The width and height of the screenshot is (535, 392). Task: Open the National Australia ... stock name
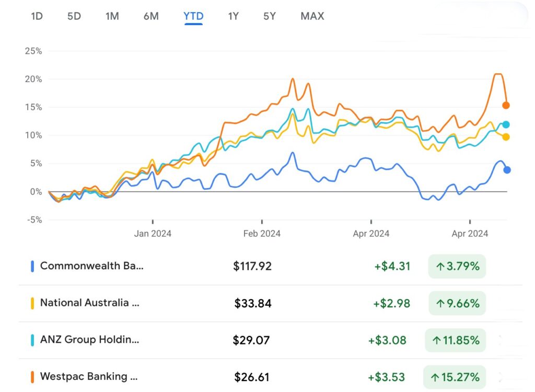(x=90, y=303)
